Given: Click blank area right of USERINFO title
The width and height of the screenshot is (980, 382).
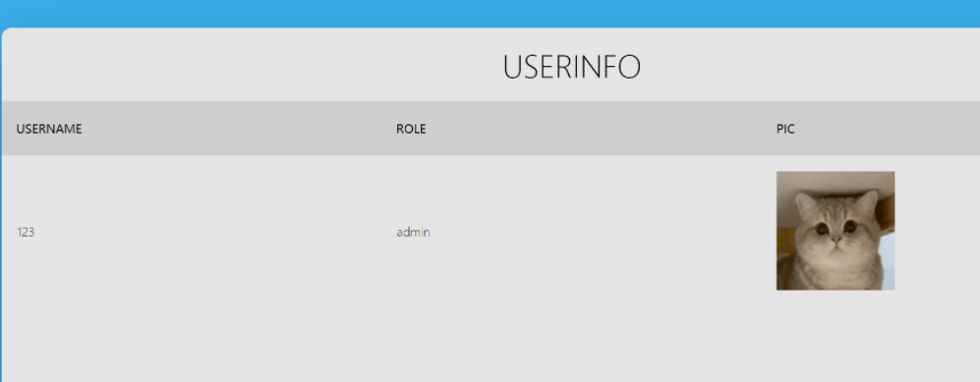Looking at the screenshot, I should (x=813, y=66).
